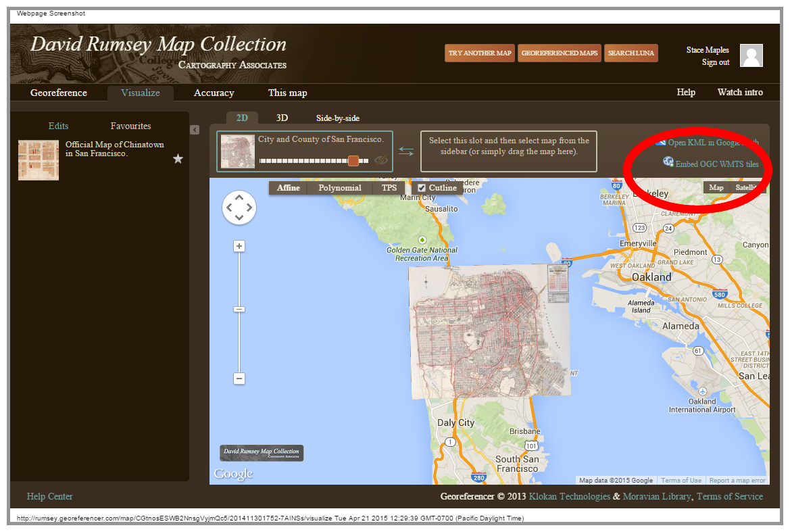Viewport: 790px width, 532px height.
Task: Click the Oakland International Airport label
Action: click(x=702, y=406)
